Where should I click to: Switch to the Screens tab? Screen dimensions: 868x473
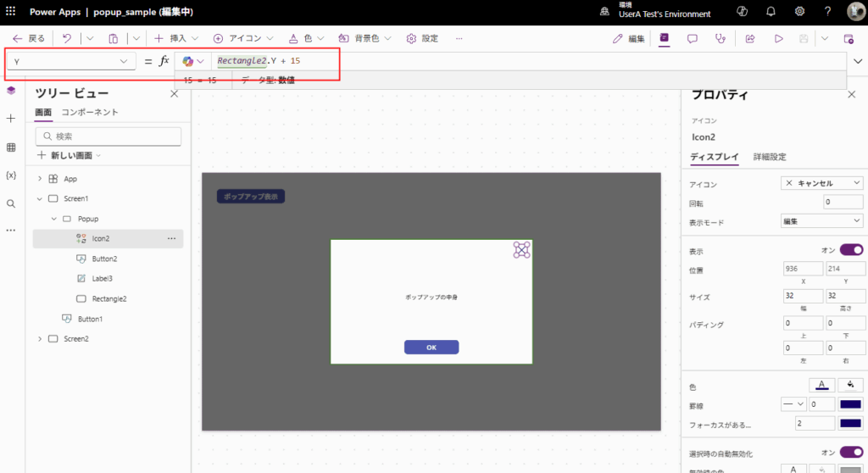(x=43, y=113)
